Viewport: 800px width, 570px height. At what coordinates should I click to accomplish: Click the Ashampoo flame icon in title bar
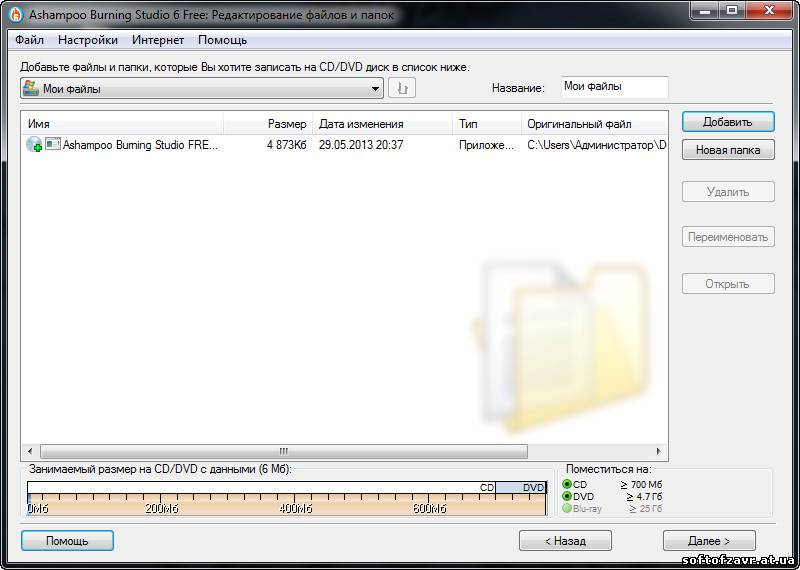click(x=16, y=15)
